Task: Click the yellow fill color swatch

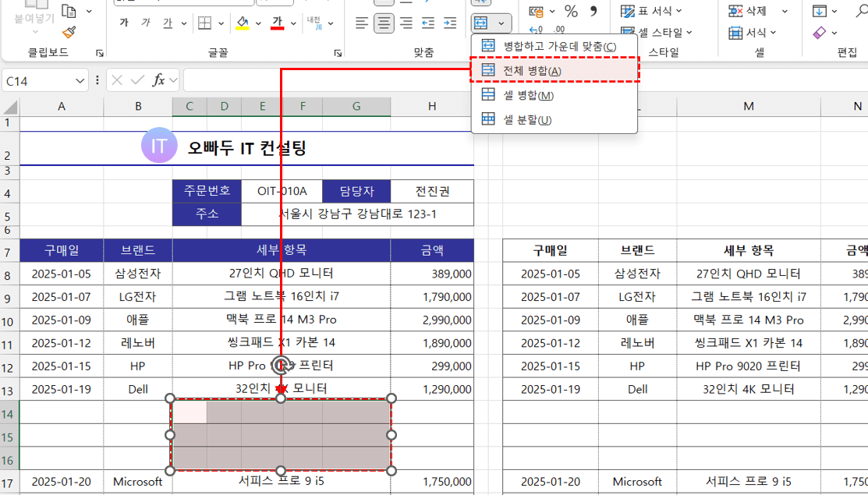Action: pyautogui.click(x=243, y=29)
